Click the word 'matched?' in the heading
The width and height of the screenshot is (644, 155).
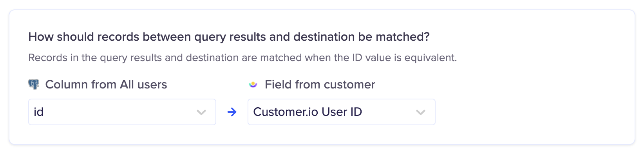coord(403,37)
